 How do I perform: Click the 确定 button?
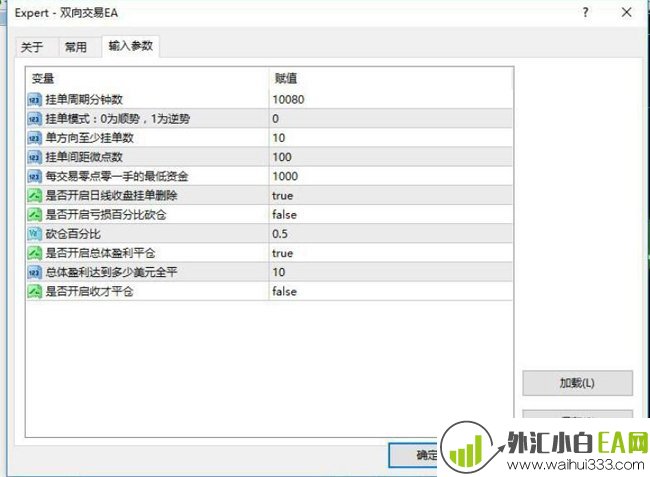tap(413, 455)
